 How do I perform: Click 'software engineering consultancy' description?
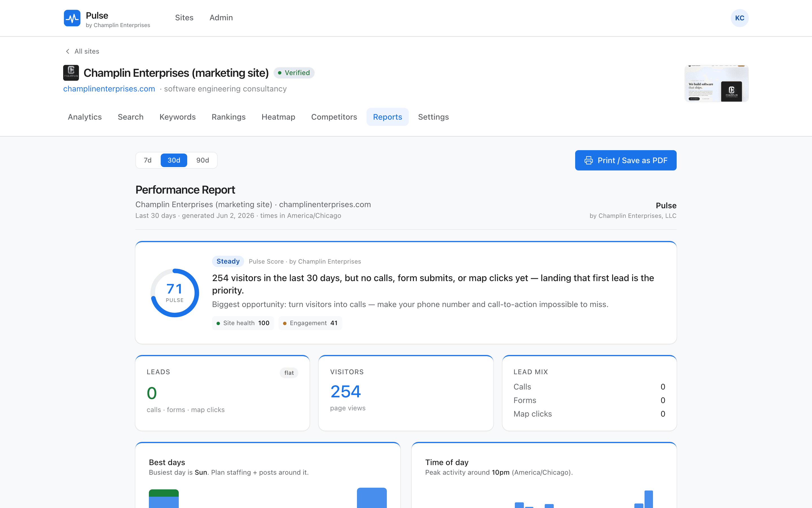tap(225, 89)
